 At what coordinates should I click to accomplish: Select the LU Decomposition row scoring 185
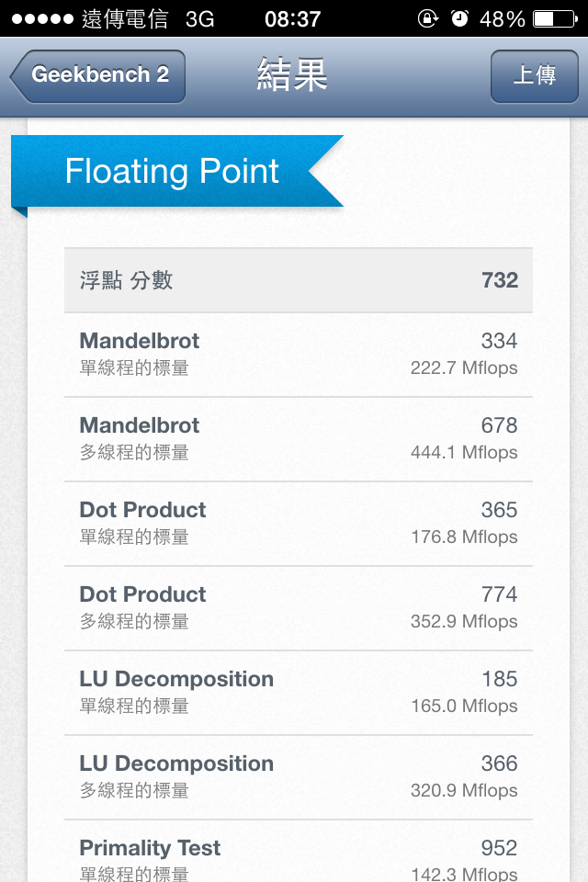pos(298,693)
